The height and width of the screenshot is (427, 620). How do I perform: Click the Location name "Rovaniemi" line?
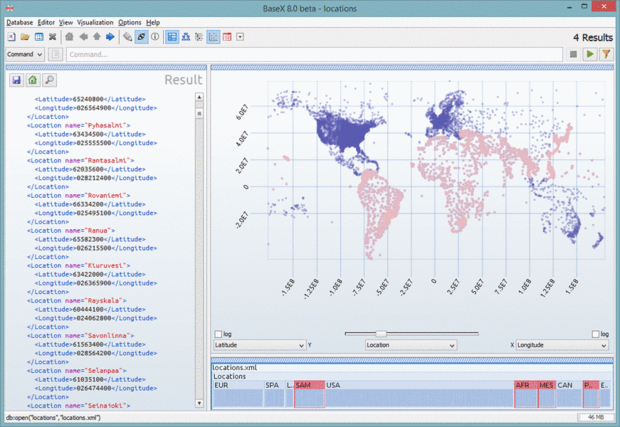pyautogui.click(x=78, y=195)
